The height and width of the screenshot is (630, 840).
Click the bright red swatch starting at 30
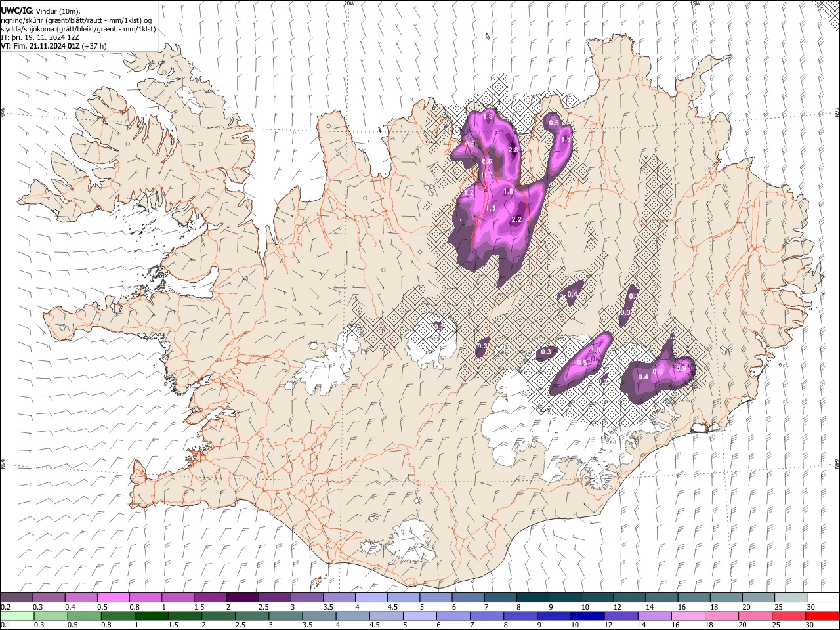[822, 616]
